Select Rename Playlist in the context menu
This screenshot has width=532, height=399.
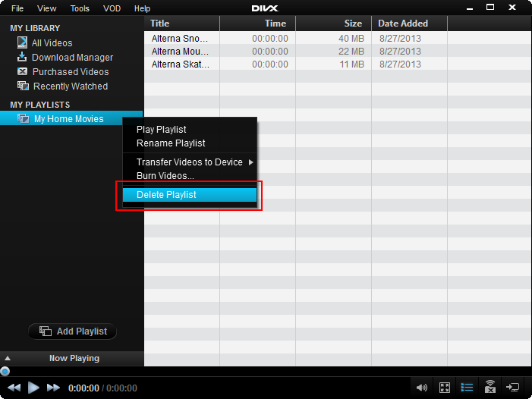(171, 143)
